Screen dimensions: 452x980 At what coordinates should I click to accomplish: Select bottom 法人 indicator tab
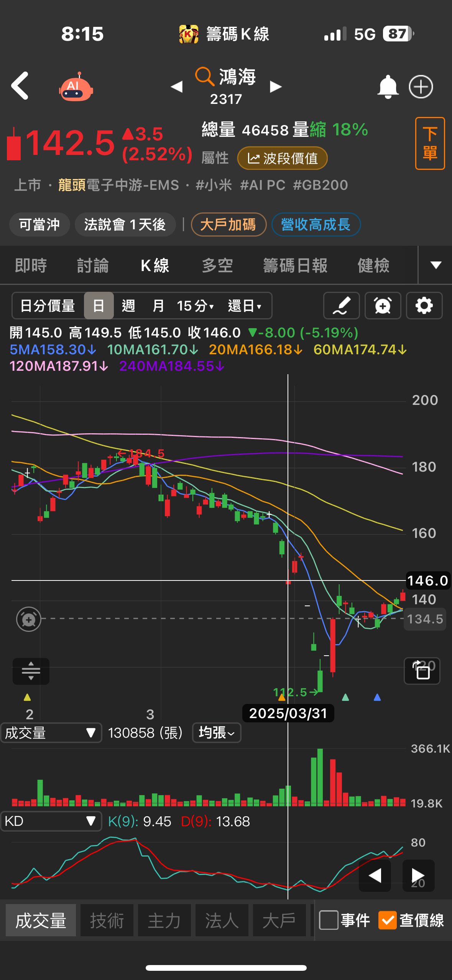point(222,920)
